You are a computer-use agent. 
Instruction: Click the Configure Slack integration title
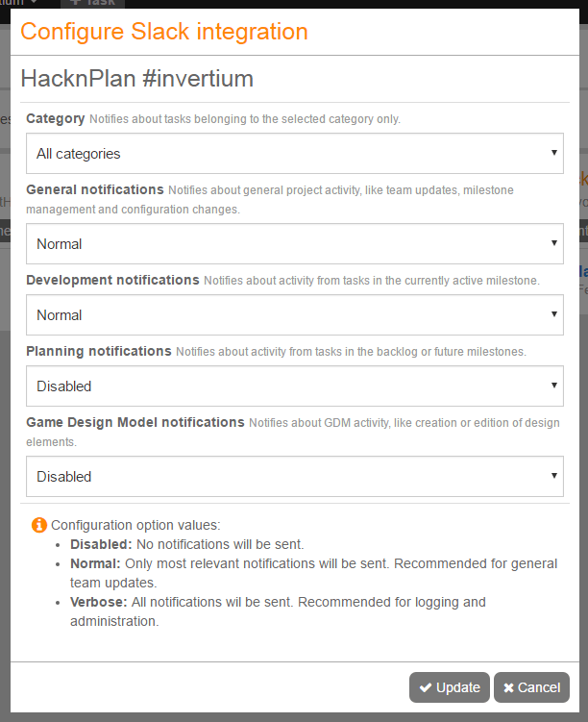(164, 32)
